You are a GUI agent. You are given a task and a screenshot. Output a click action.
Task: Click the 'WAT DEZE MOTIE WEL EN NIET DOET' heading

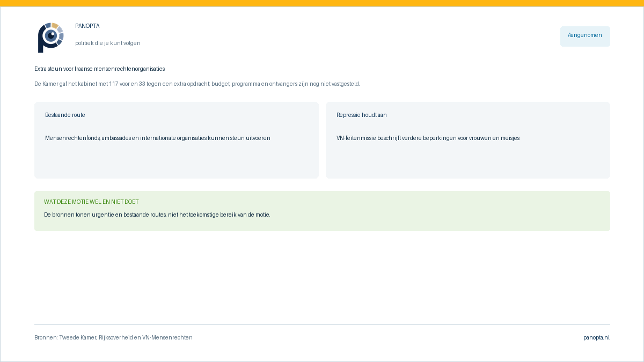point(91,202)
